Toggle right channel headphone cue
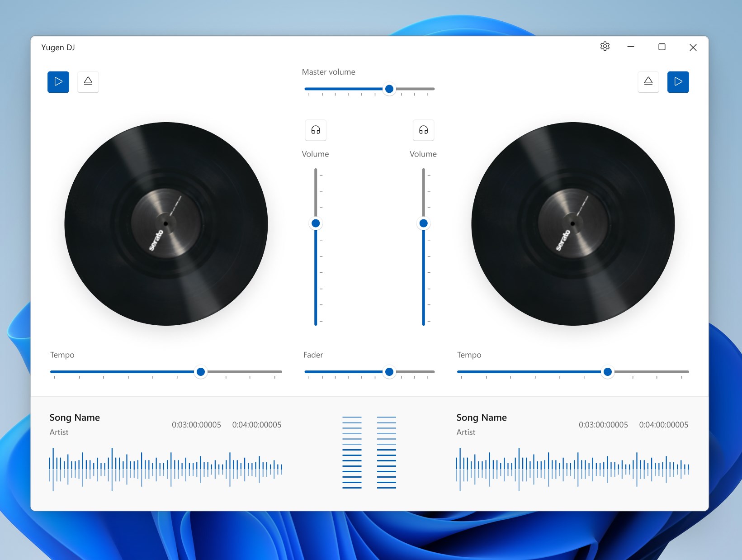 [x=423, y=130]
